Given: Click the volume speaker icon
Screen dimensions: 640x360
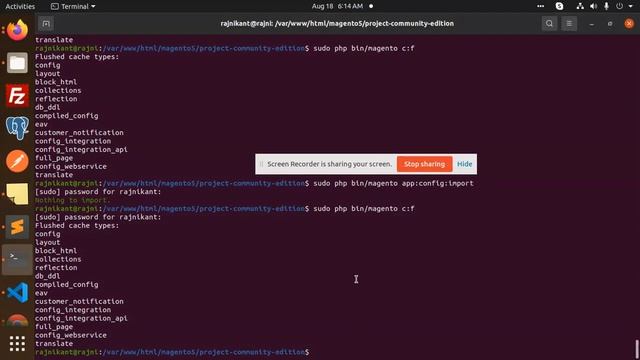Looking at the screenshot, I should click(x=593, y=6).
